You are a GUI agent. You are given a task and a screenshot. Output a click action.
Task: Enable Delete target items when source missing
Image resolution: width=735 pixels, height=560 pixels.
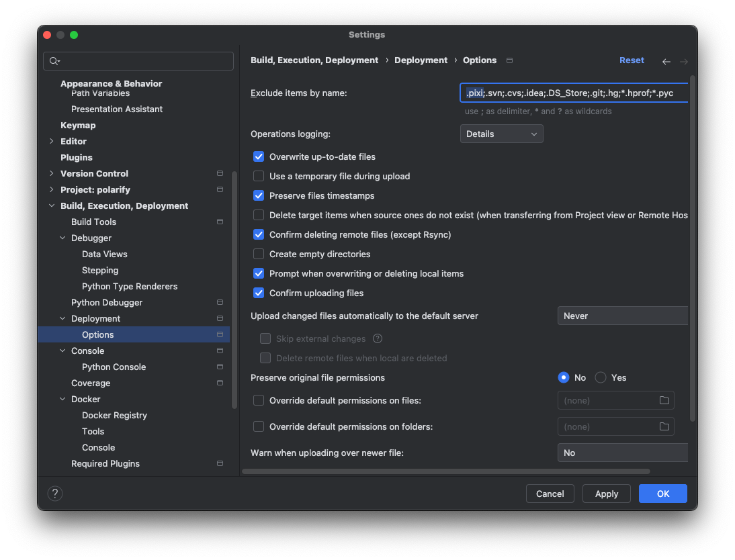(259, 215)
